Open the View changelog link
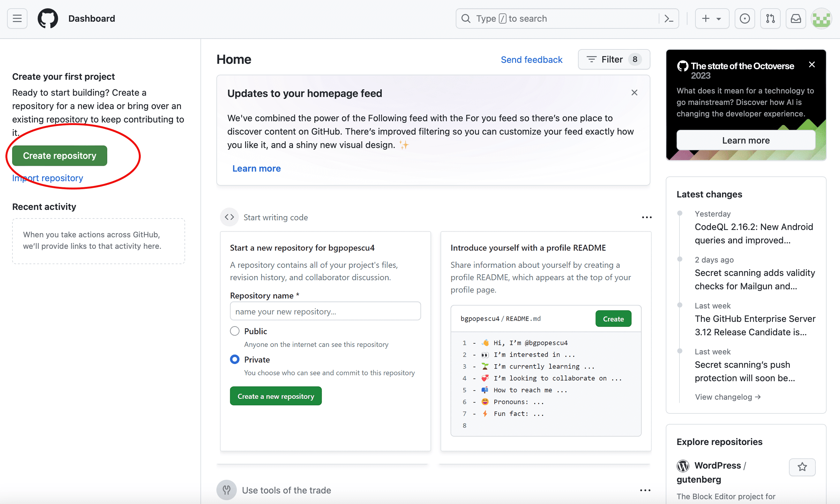840x504 pixels. pos(727,397)
